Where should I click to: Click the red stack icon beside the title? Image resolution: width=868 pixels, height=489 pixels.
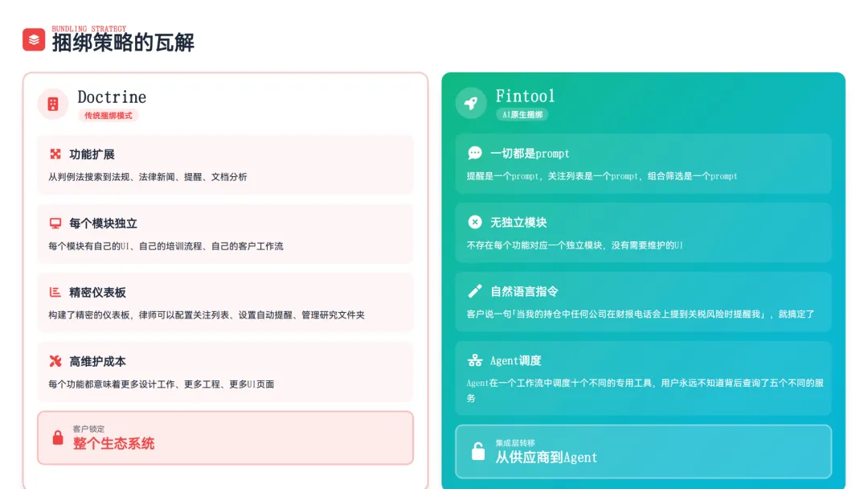[x=34, y=39]
